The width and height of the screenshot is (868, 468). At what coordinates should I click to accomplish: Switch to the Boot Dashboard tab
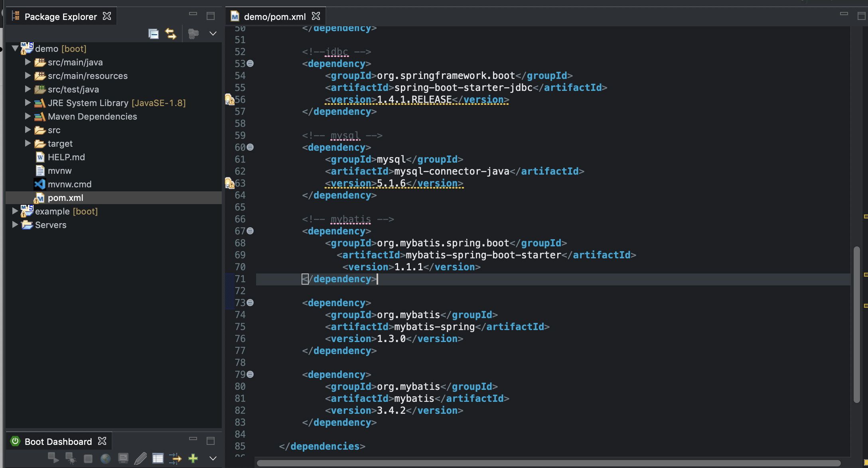tap(58, 442)
